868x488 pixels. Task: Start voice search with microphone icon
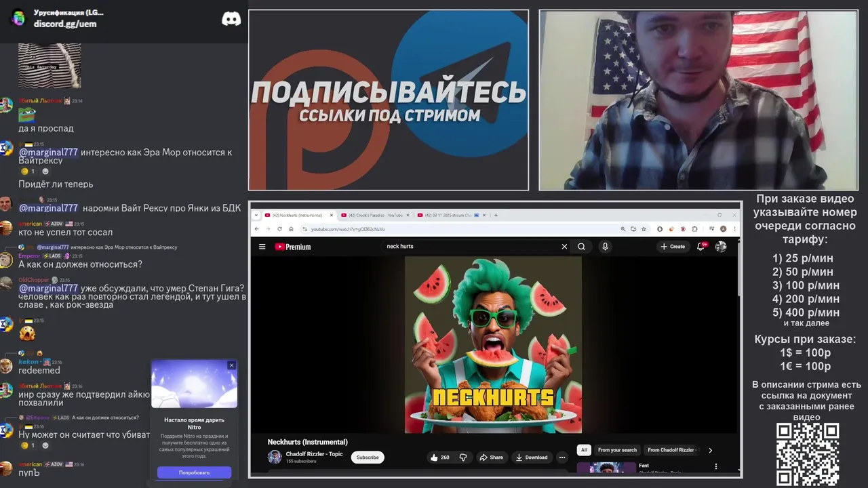point(605,247)
